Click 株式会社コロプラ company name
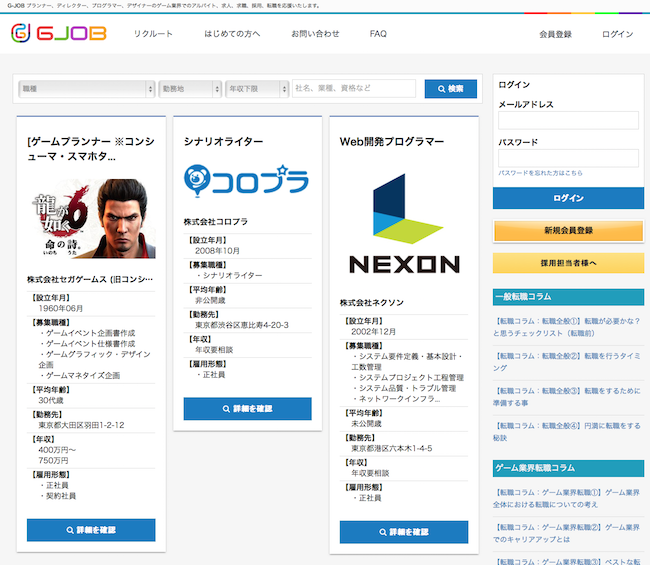650x565 pixels. point(216,222)
